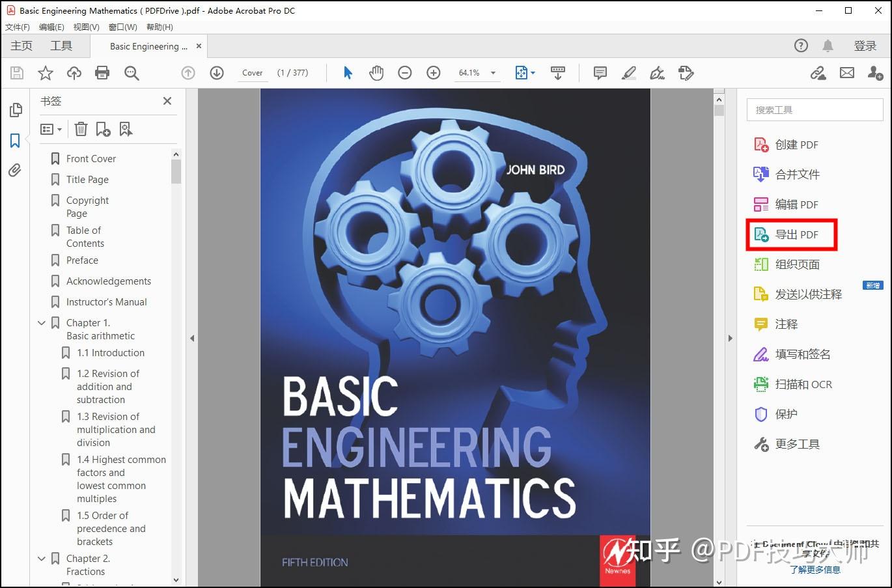Open the 视图(V) menu
The width and height of the screenshot is (892, 588).
[86, 27]
